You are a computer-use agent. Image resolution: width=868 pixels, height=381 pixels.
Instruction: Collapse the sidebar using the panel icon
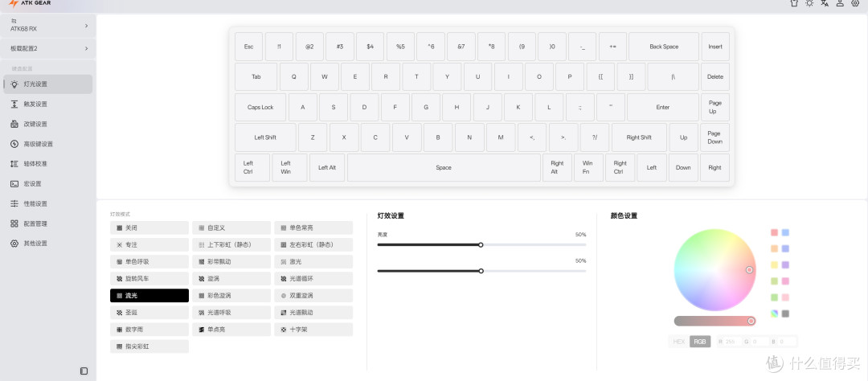pos(84,371)
